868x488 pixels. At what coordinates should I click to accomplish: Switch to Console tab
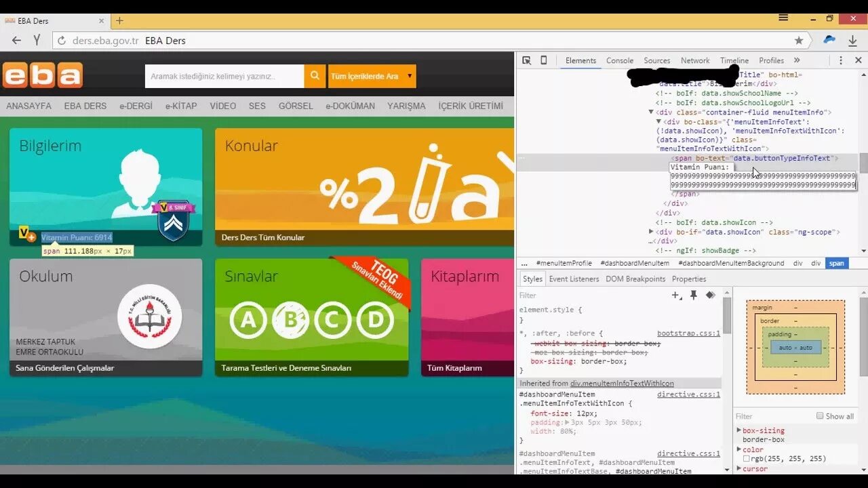tap(620, 60)
